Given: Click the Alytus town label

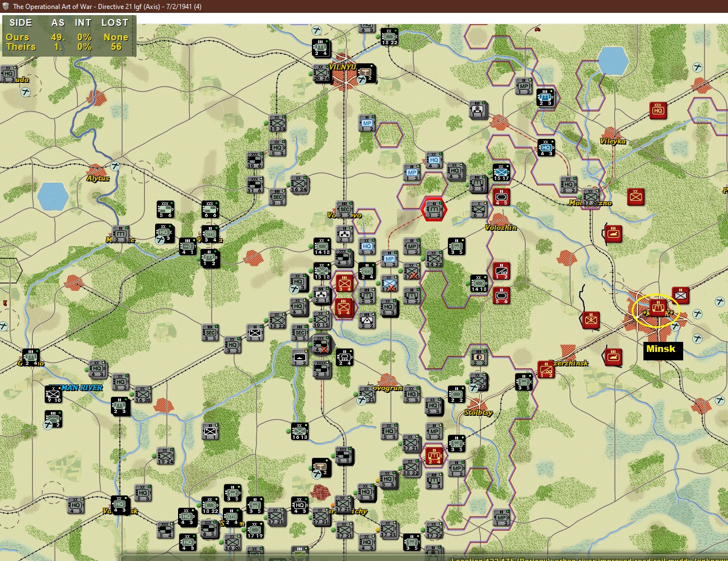Looking at the screenshot, I should tap(98, 178).
